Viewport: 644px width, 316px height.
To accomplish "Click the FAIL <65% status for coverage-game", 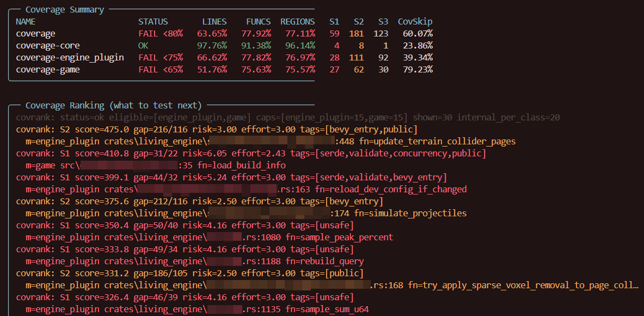I will coord(160,70).
